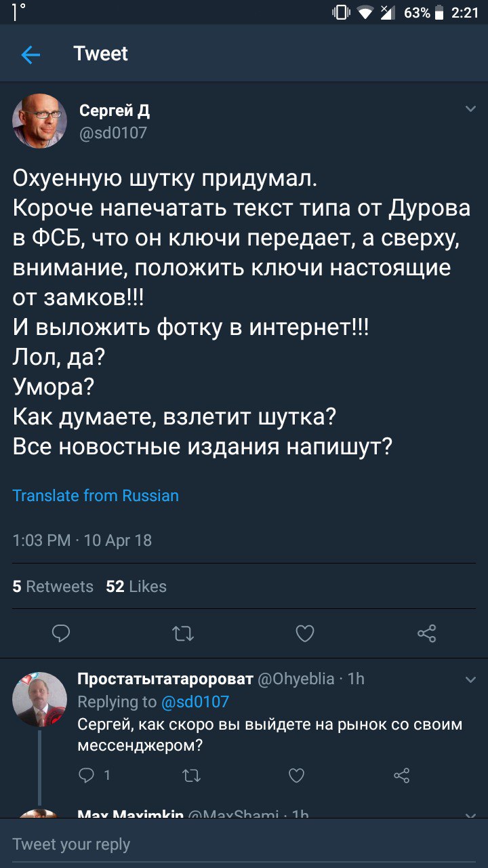This screenshot has height=868, width=488.
Task: Reply to the main tweet via speech bubble icon
Action: pos(61,633)
